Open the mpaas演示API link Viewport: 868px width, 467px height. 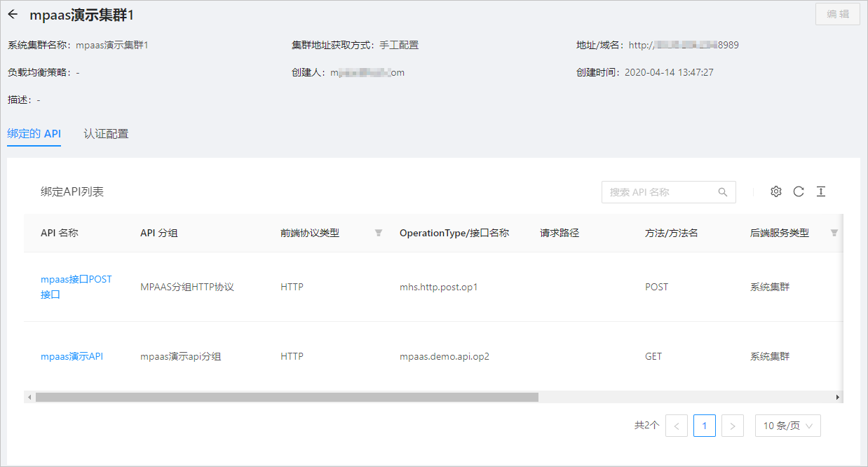point(72,356)
